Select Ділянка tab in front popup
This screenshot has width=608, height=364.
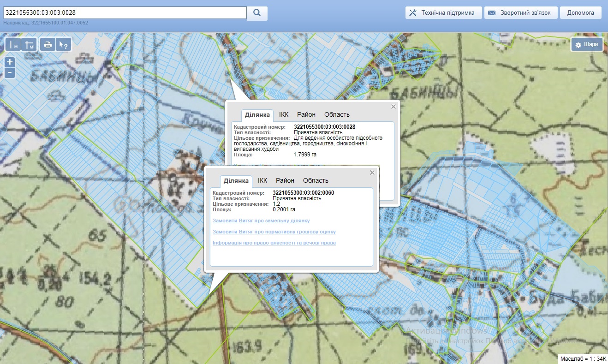pyautogui.click(x=236, y=181)
